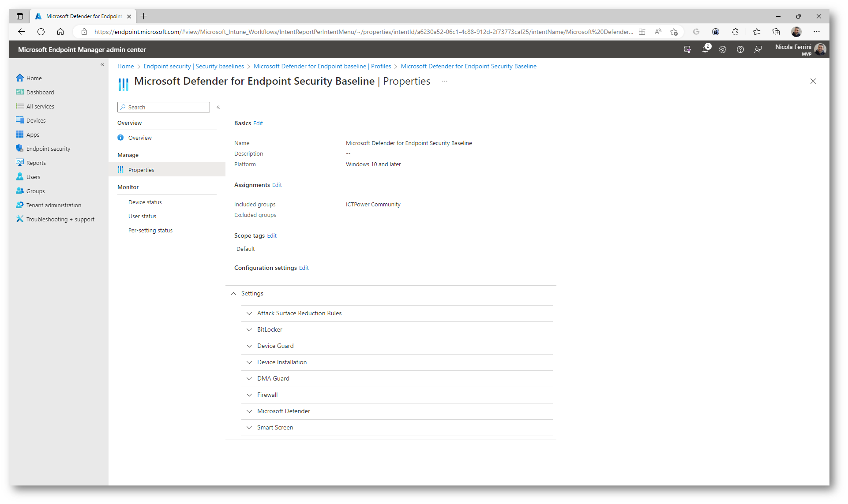
Task: Open browser settings and more menu
Action: [x=817, y=32]
